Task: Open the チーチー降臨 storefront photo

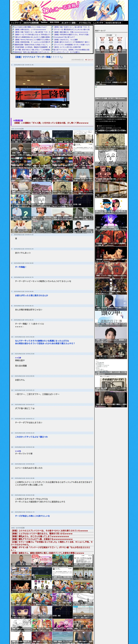Action: (x=42, y=87)
